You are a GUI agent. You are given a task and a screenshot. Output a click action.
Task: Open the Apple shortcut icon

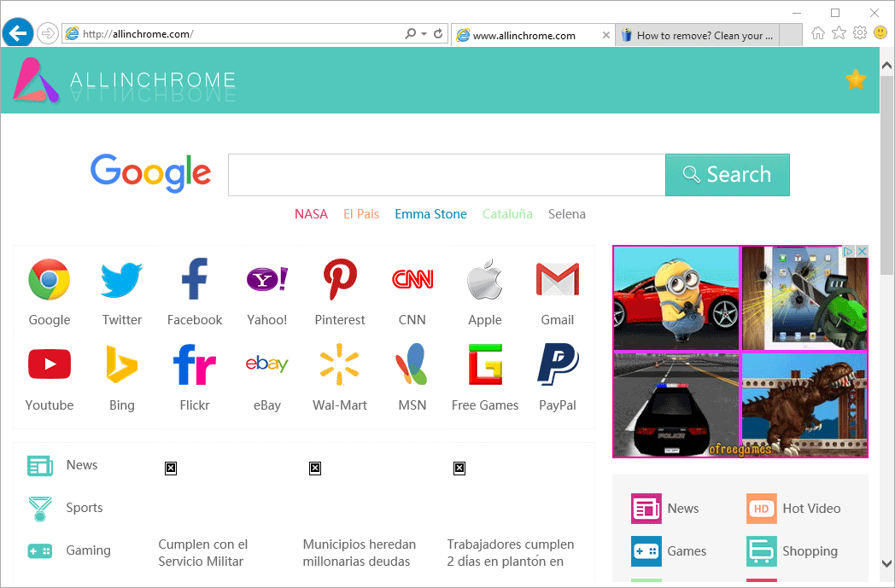[485, 279]
